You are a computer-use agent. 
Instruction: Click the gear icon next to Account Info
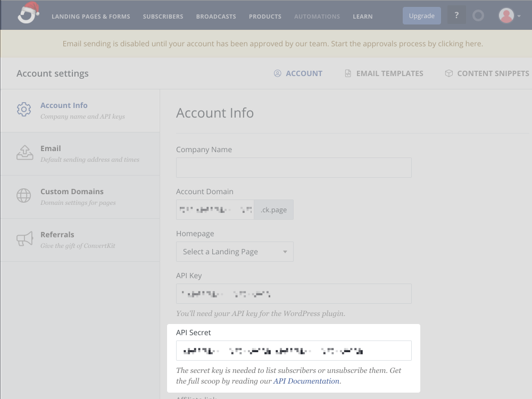tap(24, 110)
